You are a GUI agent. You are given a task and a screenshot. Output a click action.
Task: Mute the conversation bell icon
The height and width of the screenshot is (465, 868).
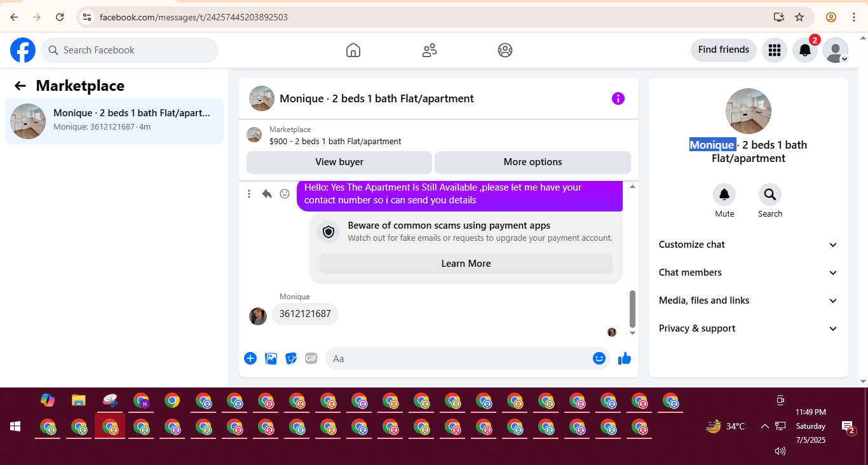[x=724, y=194]
